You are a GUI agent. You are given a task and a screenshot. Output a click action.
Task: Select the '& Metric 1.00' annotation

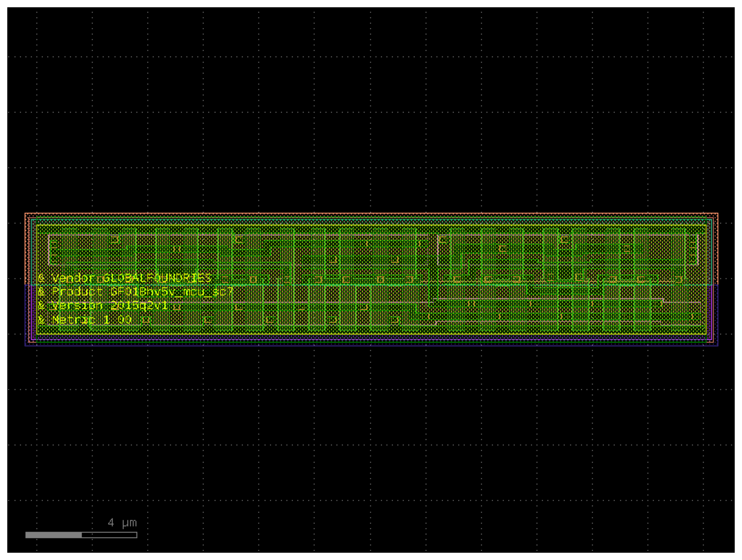point(85,320)
